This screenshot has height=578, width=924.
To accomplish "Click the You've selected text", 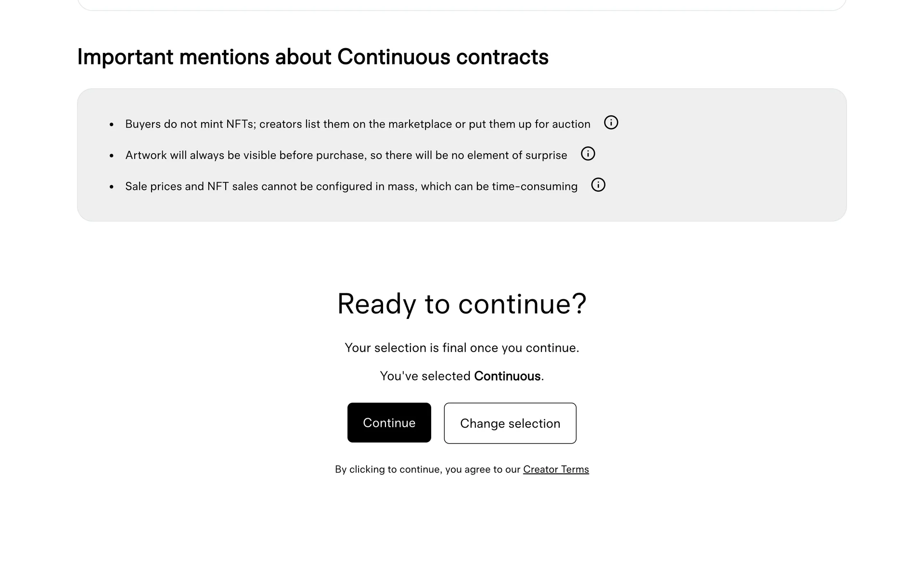I will (x=425, y=376).
